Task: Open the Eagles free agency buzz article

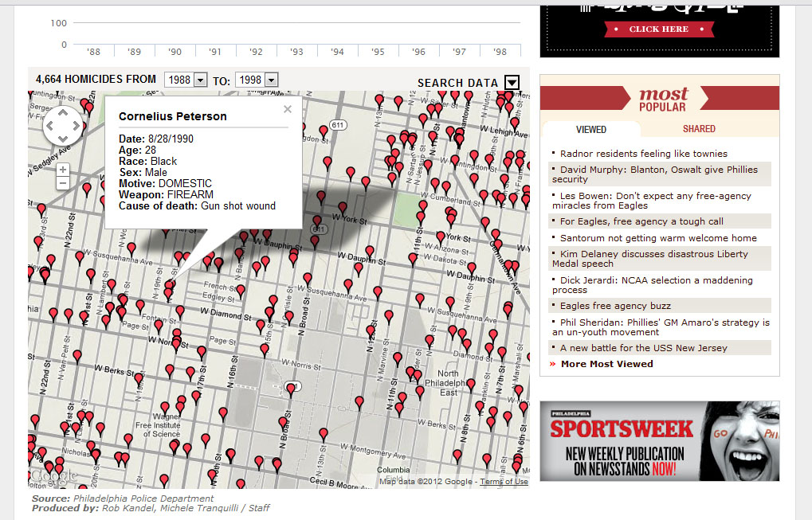Action: click(x=615, y=306)
